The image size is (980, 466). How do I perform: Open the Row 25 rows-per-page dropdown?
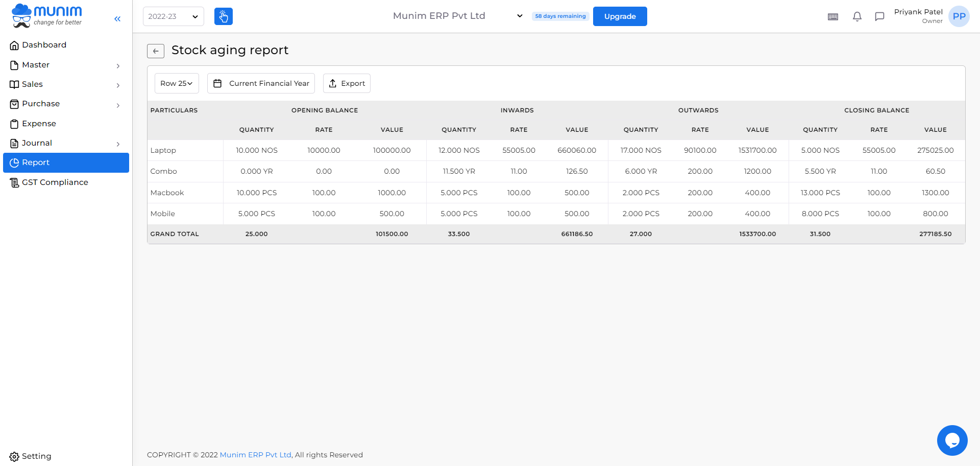pyautogui.click(x=176, y=83)
